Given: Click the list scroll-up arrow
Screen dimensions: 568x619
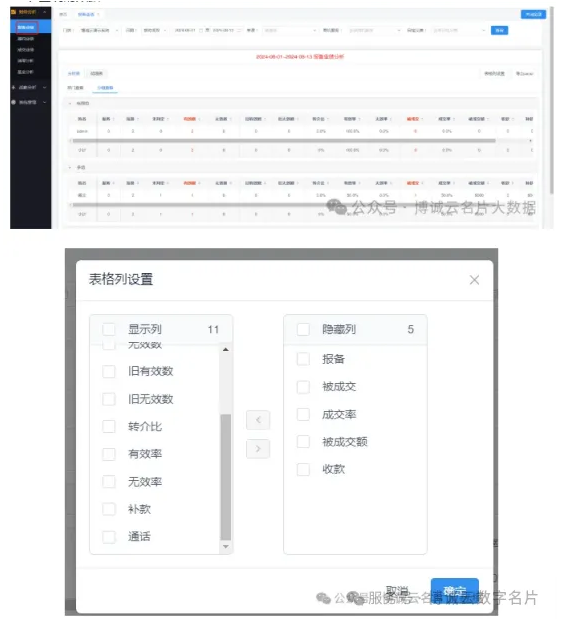Looking at the screenshot, I should (x=226, y=349).
